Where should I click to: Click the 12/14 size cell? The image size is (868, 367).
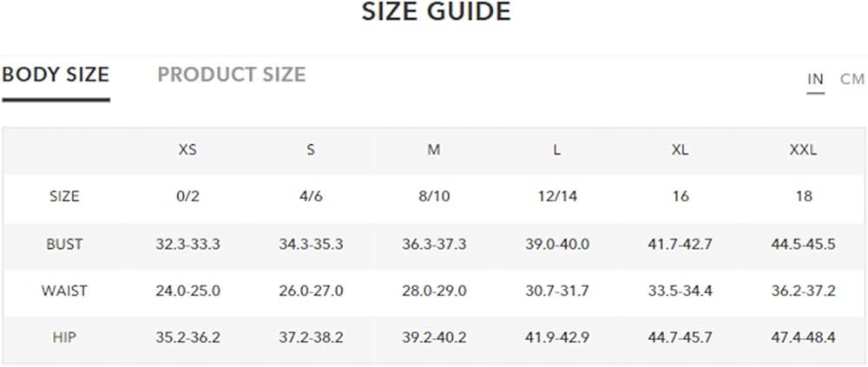[557, 196]
